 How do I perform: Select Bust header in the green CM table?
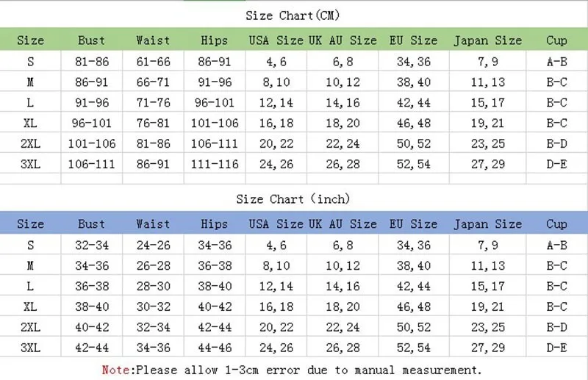pyautogui.click(x=91, y=40)
